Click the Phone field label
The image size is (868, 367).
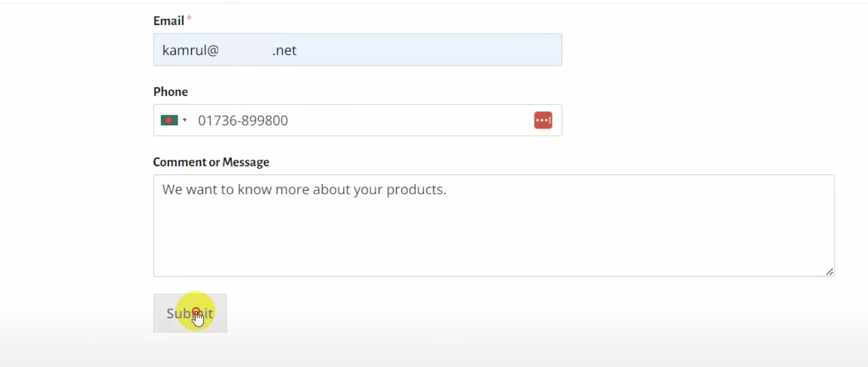(170, 92)
